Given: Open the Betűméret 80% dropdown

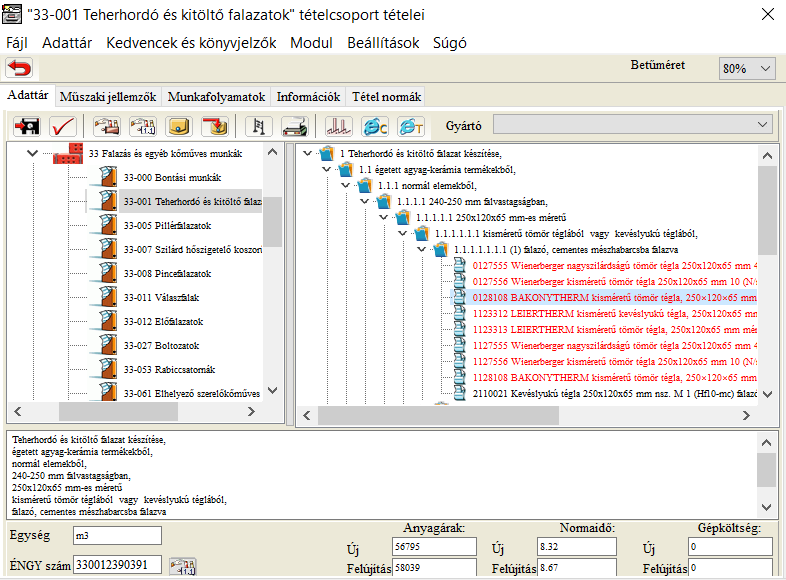Looking at the screenshot, I should (746, 68).
